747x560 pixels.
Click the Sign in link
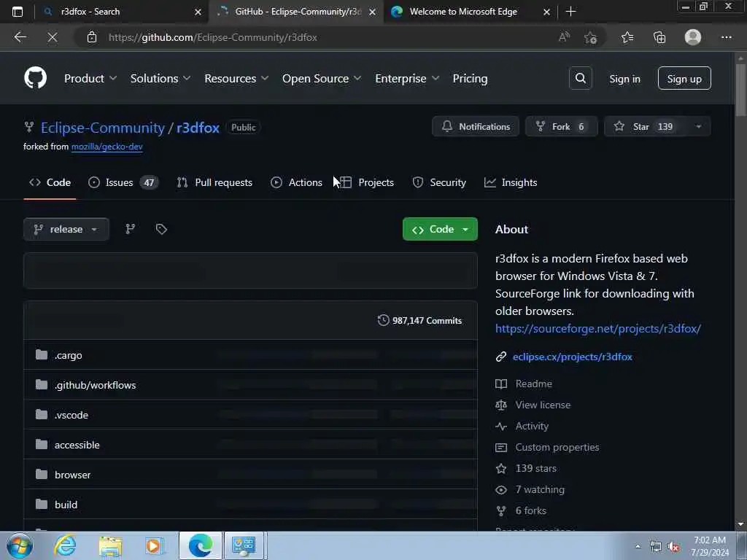click(624, 79)
